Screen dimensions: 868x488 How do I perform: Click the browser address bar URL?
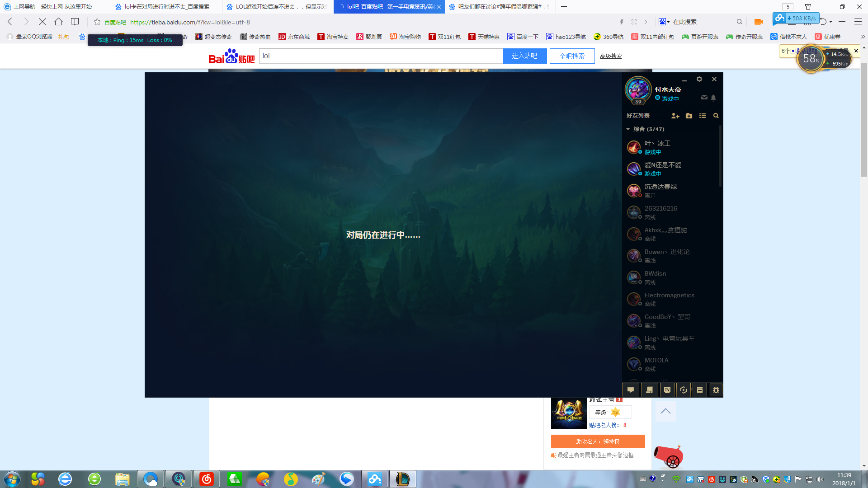190,22
